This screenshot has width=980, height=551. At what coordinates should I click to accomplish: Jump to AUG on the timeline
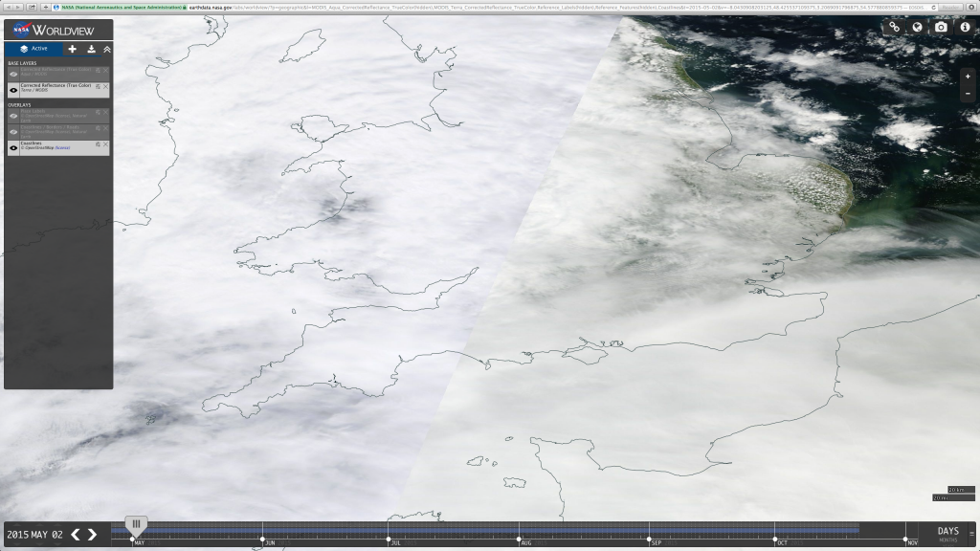pyautogui.click(x=526, y=543)
